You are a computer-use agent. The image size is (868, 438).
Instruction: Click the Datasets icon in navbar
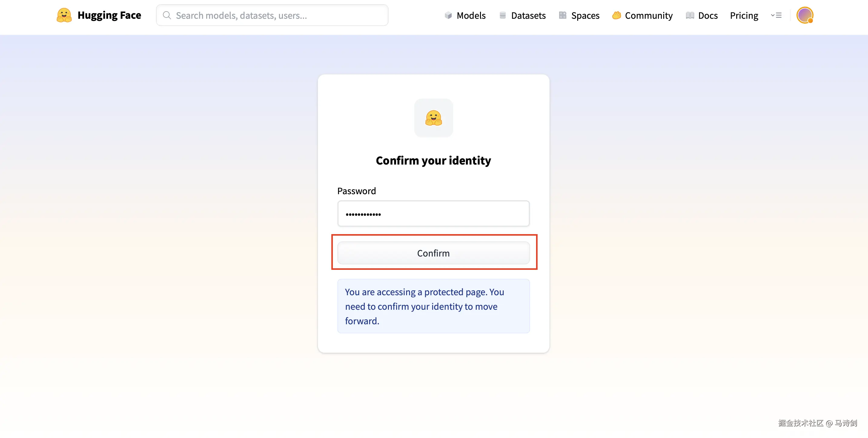(x=502, y=15)
